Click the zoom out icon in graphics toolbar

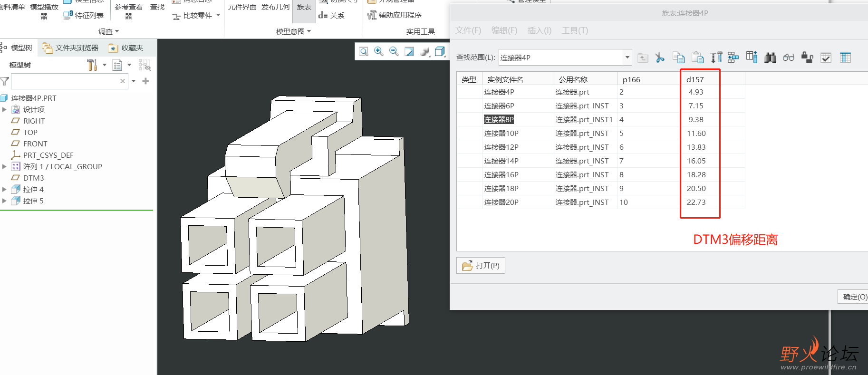click(394, 51)
